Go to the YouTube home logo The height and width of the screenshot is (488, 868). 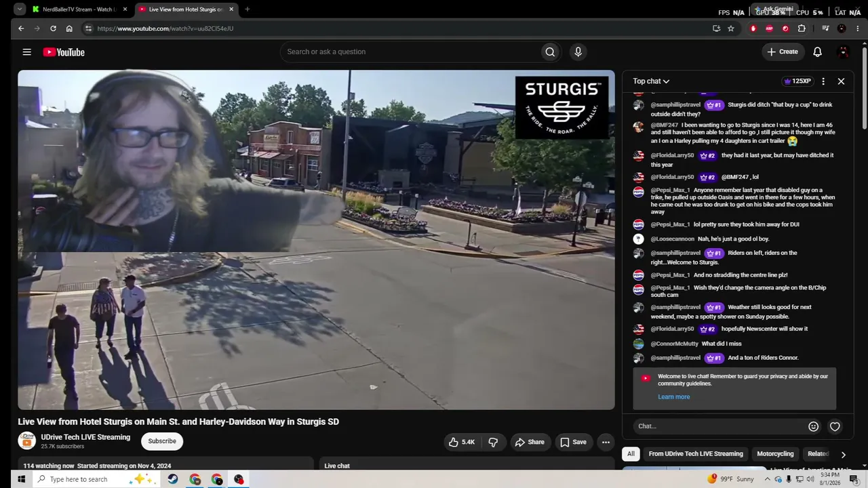click(x=64, y=52)
